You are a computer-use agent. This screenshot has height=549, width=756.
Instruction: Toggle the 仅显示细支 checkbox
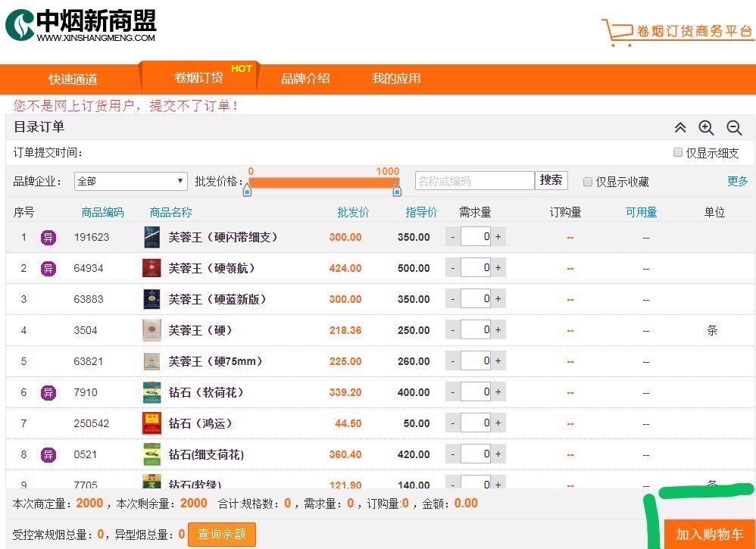pos(677,152)
